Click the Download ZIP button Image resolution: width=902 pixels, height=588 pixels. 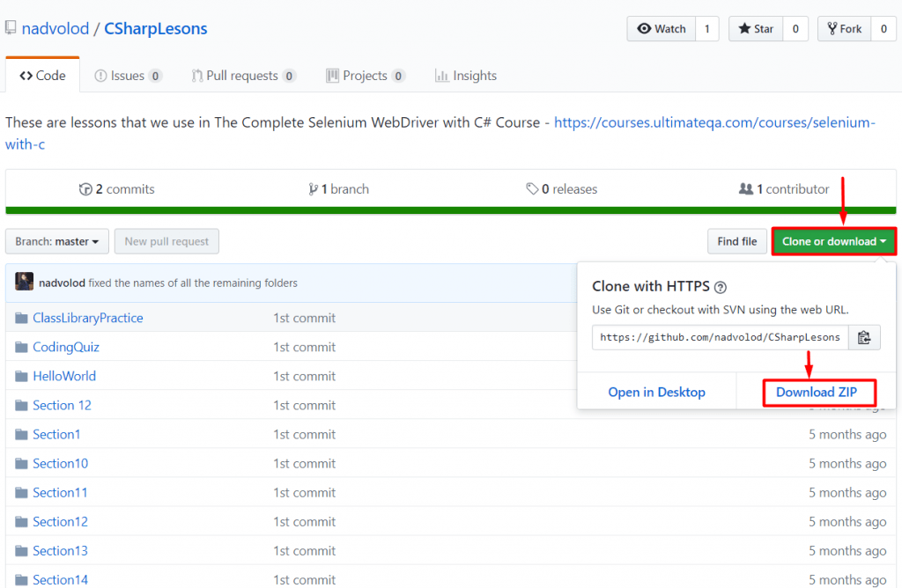pos(818,392)
